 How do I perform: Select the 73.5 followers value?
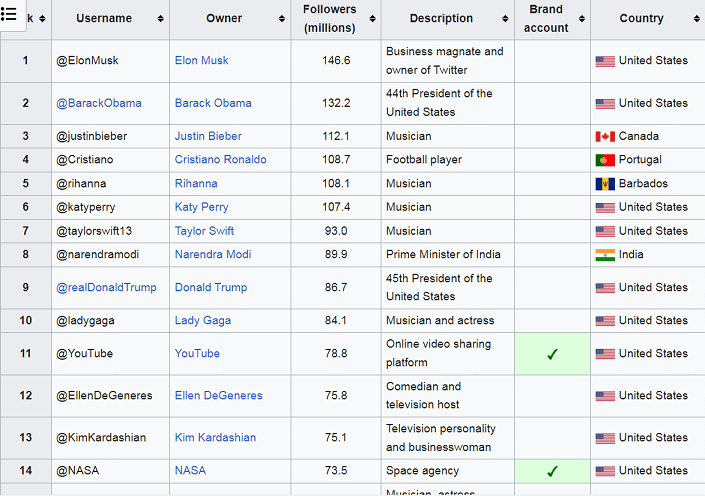click(x=336, y=470)
